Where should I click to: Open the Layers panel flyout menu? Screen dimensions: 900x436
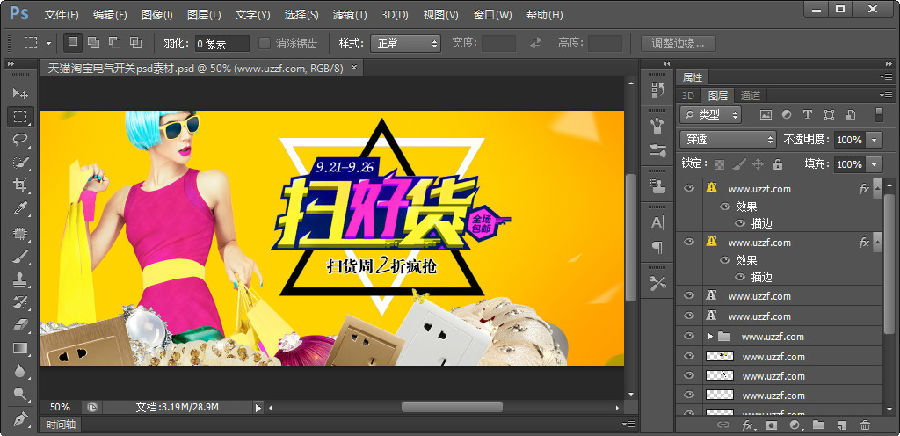point(886,95)
